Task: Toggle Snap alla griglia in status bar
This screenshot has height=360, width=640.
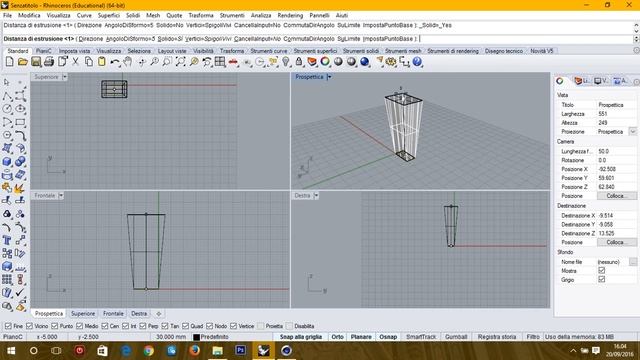Action: [x=301, y=337]
